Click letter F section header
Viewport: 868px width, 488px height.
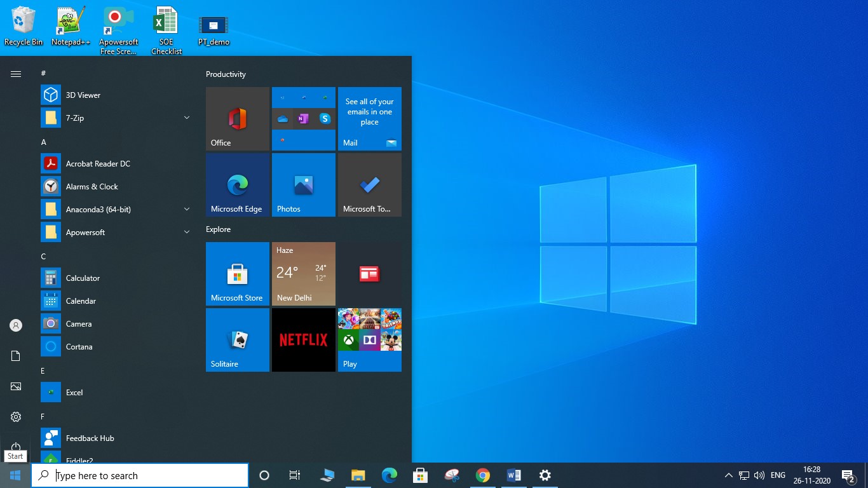coord(43,417)
